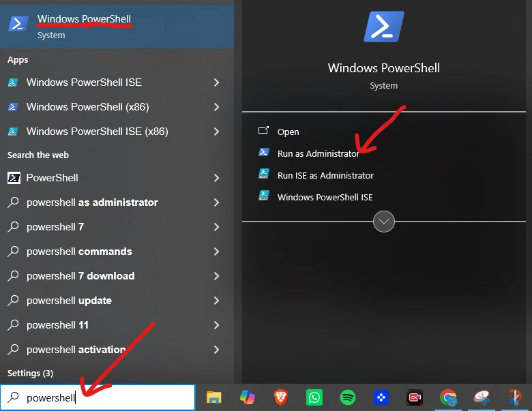The image size is (532, 411).
Task: Click the Search the web heading
Action: pos(38,155)
